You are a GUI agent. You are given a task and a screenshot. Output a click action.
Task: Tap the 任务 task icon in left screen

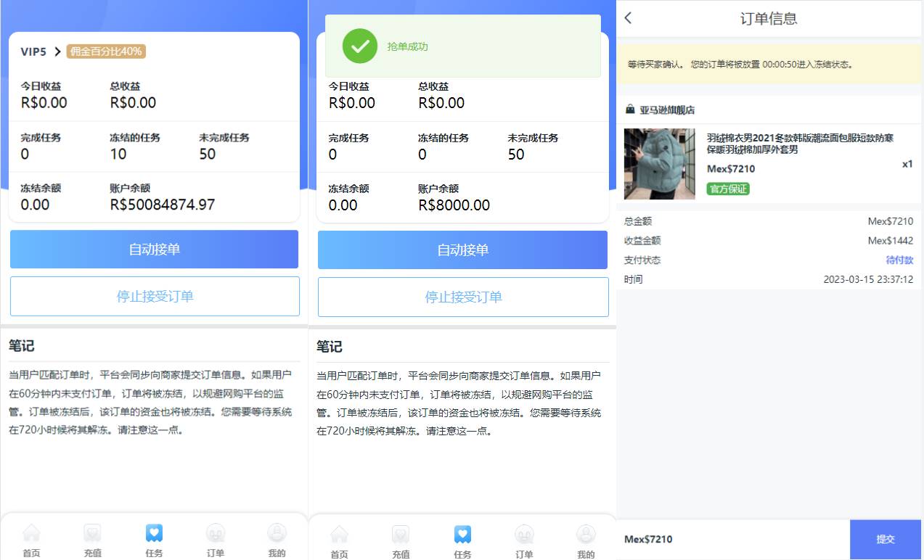point(154,534)
